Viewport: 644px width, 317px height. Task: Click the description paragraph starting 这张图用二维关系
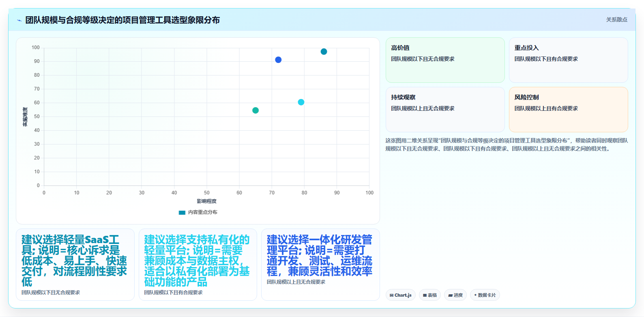pos(507,144)
